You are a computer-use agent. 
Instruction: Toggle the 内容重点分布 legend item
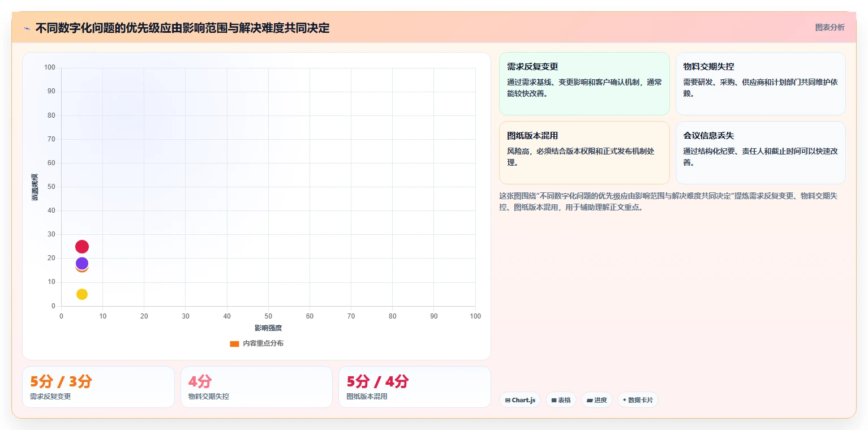256,343
